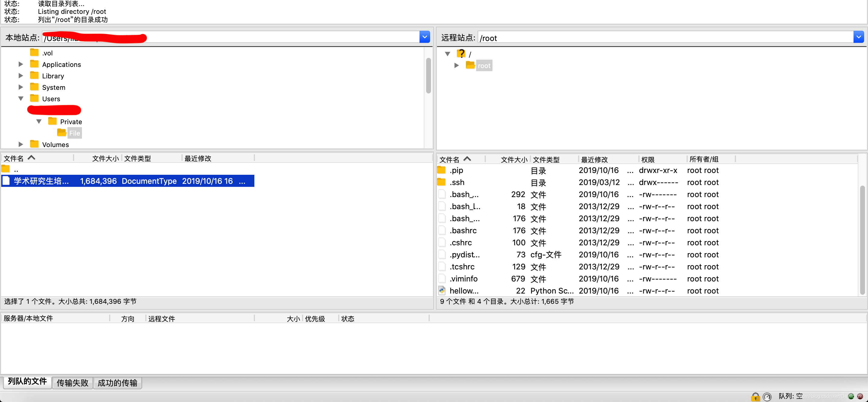868x402 pixels.
Task: Click the lock icon in the status bar
Action: click(756, 397)
